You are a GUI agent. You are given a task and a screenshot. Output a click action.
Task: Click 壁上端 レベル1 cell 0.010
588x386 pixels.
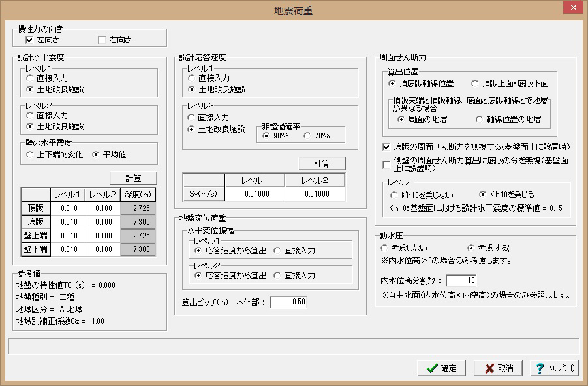coord(68,236)
